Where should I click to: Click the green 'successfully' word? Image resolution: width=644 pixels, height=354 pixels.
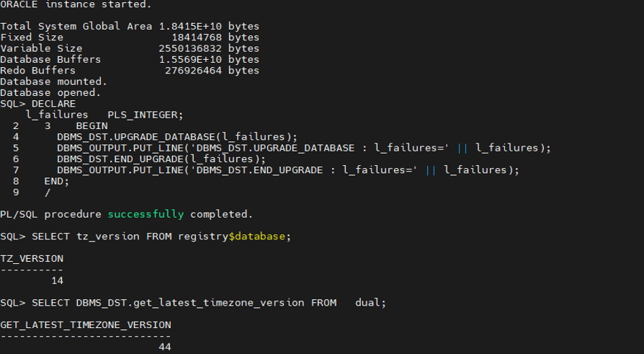click(146, 215)
